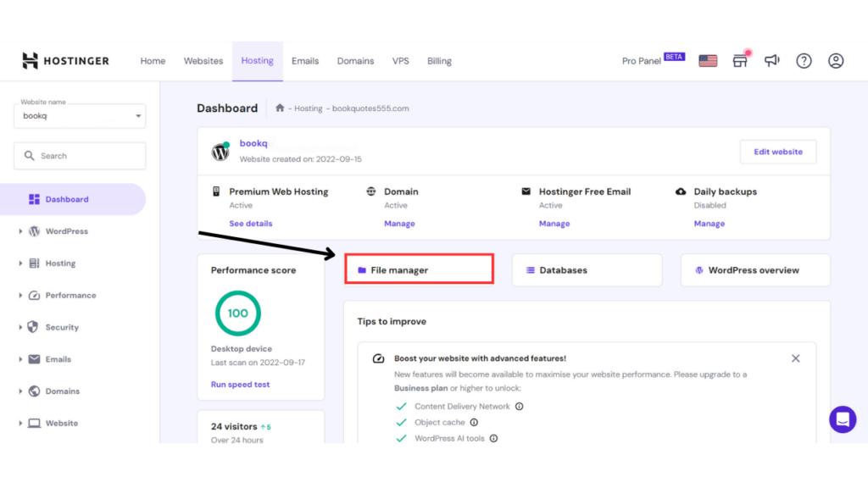Dismiss the Boost your website tip

(x=795, y=358)
